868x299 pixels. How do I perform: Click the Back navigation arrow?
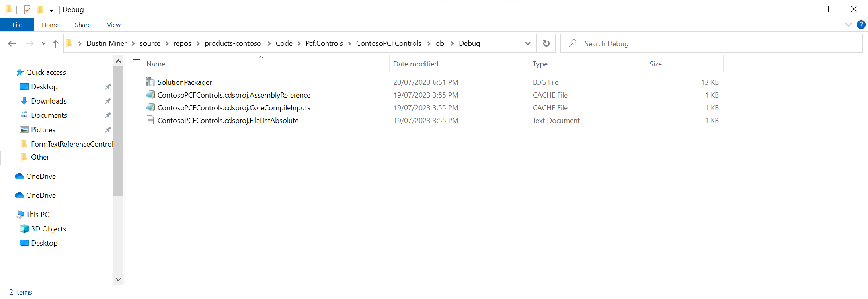(12, 43)
